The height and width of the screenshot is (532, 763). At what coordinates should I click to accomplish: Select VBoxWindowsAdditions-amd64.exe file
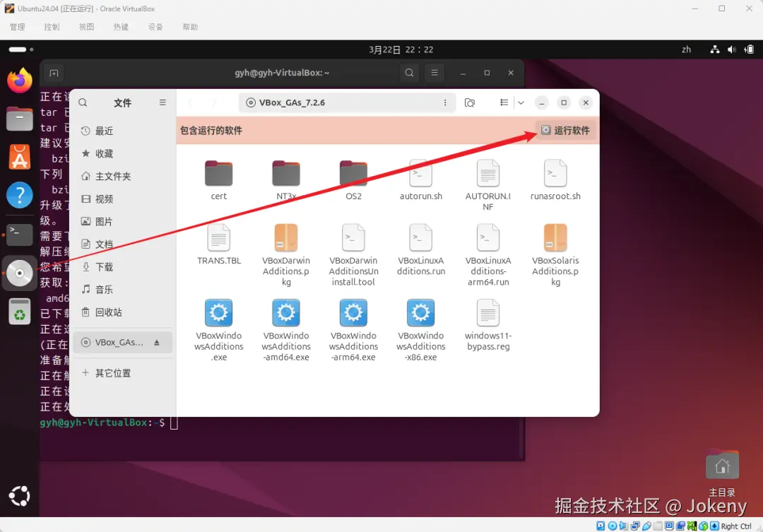point(286,330)
